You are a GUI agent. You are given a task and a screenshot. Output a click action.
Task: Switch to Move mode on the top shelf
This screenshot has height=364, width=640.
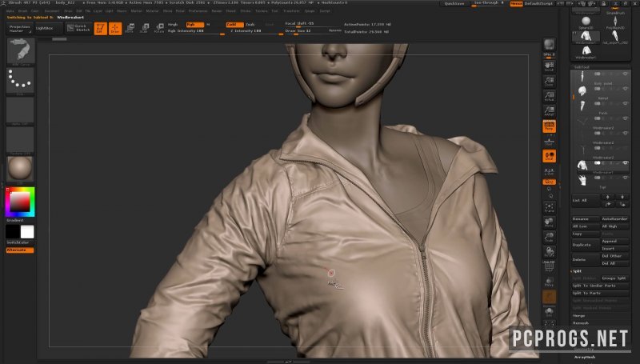130,28
